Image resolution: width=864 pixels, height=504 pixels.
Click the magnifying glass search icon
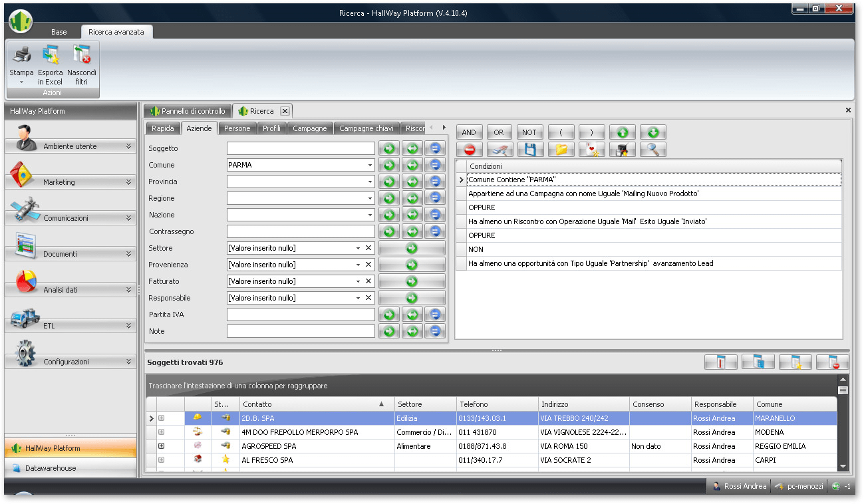tap(652, 150)
